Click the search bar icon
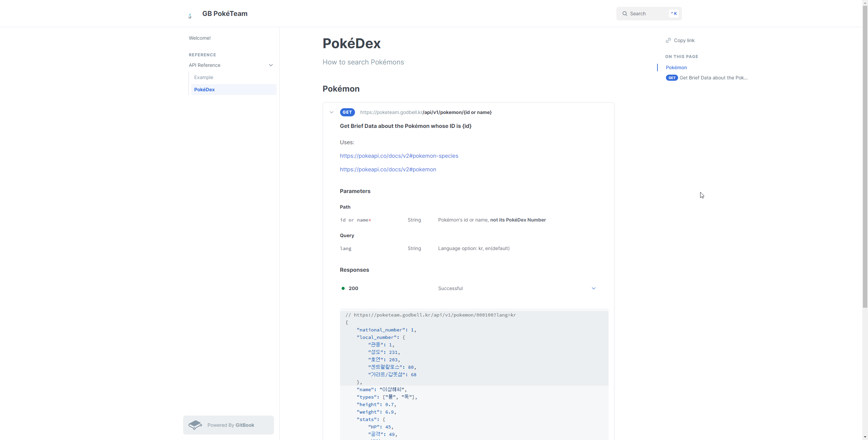 click(625, 13)
